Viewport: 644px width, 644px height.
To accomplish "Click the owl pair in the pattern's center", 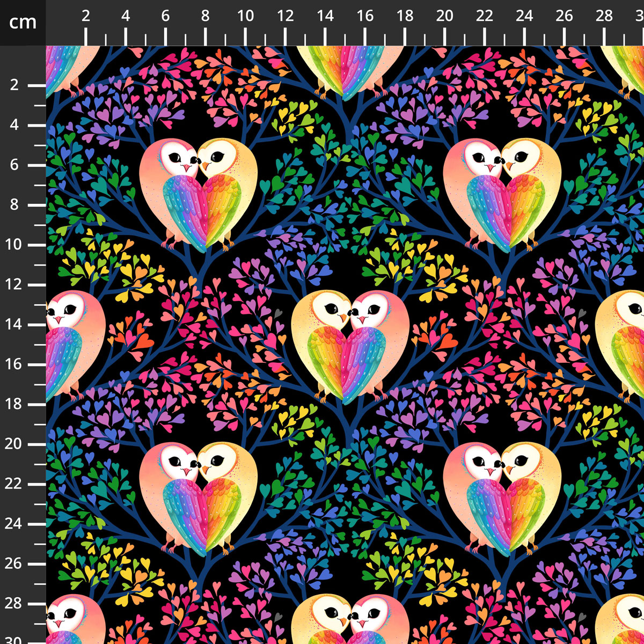I will (x=350, y=343).
